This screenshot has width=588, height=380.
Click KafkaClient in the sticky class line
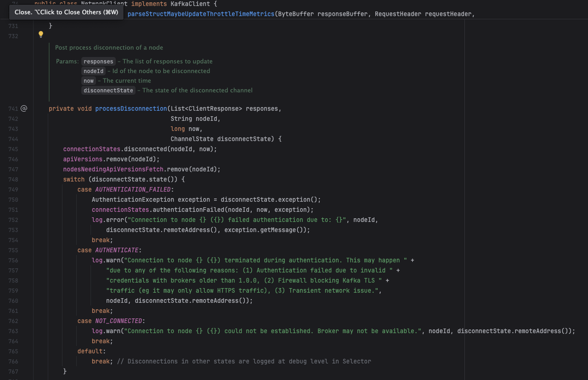pyautogui.click(x=190, y=4)
